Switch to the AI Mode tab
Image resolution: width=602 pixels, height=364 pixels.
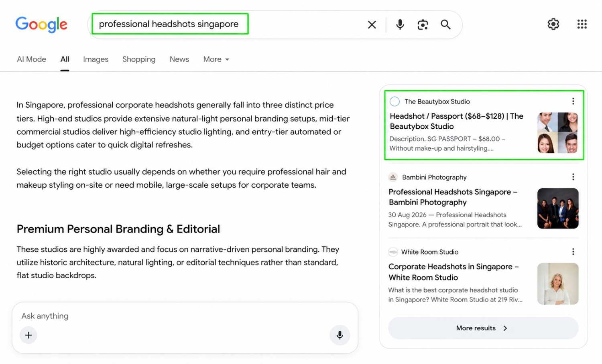pos(31,59)
